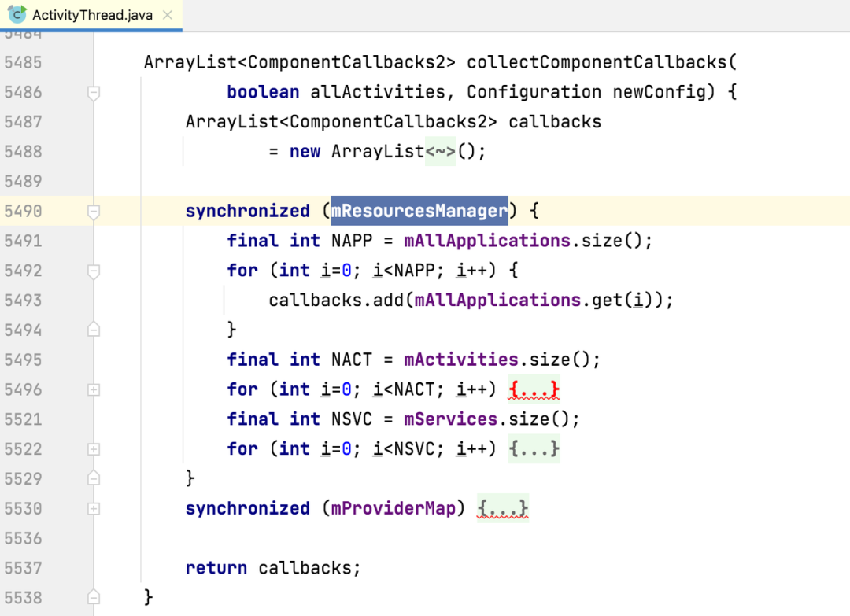Viewport: 850px width, 616px height.
Task: Expand the folded diamond <~> in ArrayList
Action: [x=440, y=151]
